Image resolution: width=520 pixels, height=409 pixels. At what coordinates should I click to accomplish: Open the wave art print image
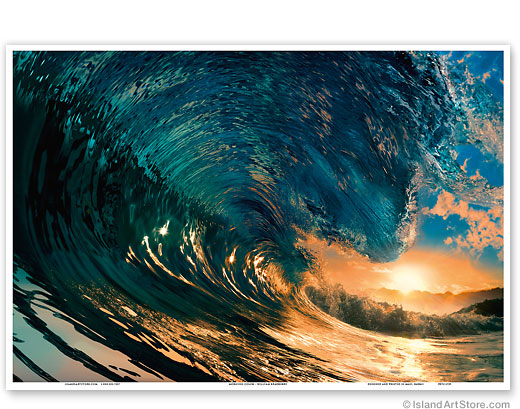258,216
